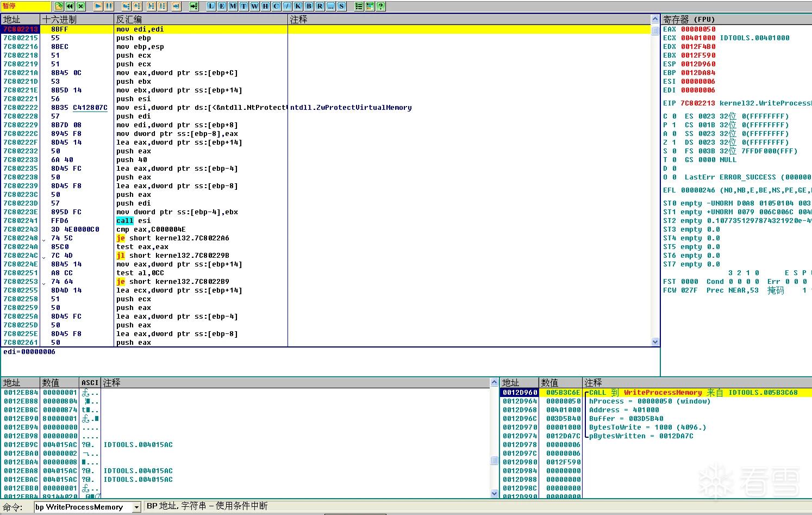The image size is (812, 515).
Task: Click the Open file toolbar icon
Action: (59, 6)
